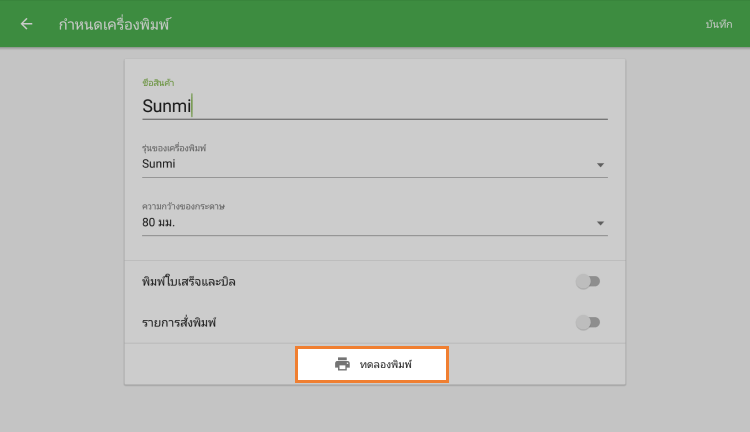Toggle the พิมพ์ใบเสร็จและบิล switch

tap(588, 281)
